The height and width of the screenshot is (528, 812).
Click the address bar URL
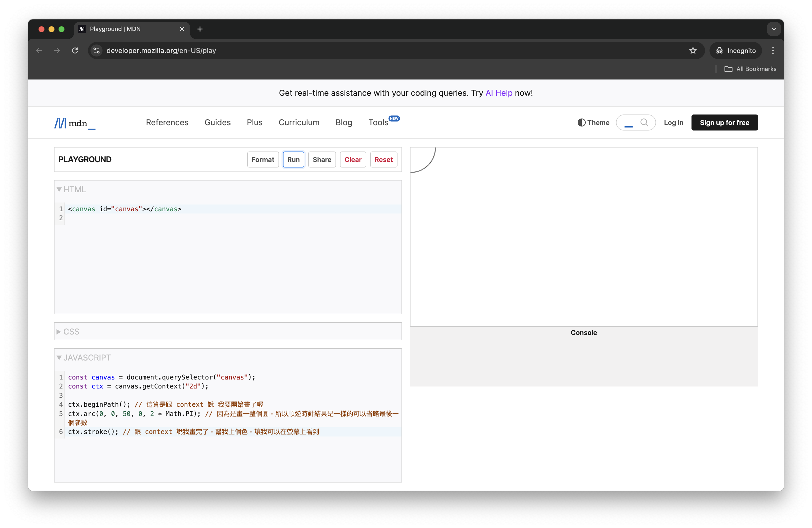[161, 50]
